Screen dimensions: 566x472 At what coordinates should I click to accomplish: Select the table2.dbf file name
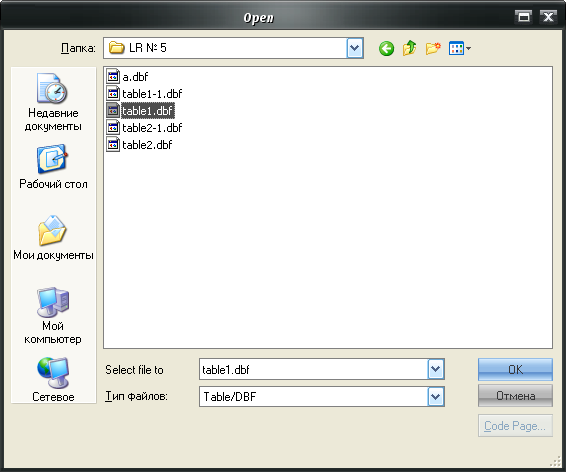[x=147, y=145]
